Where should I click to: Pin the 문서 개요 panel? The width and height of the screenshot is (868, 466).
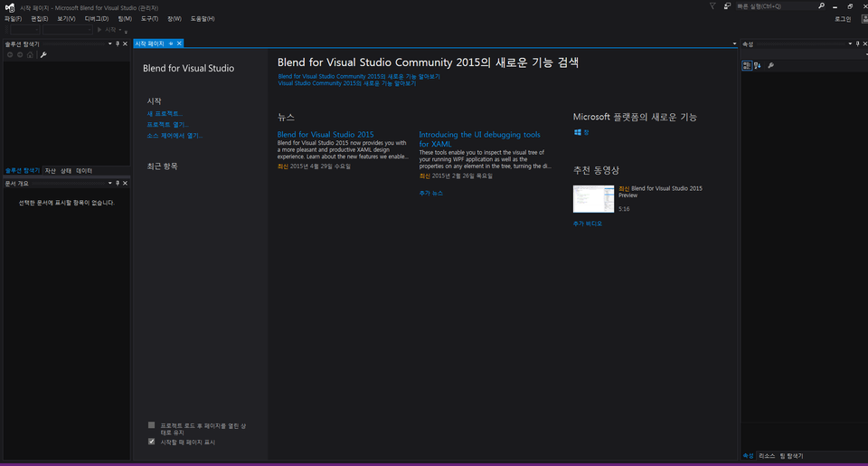(x=118, y=184)
